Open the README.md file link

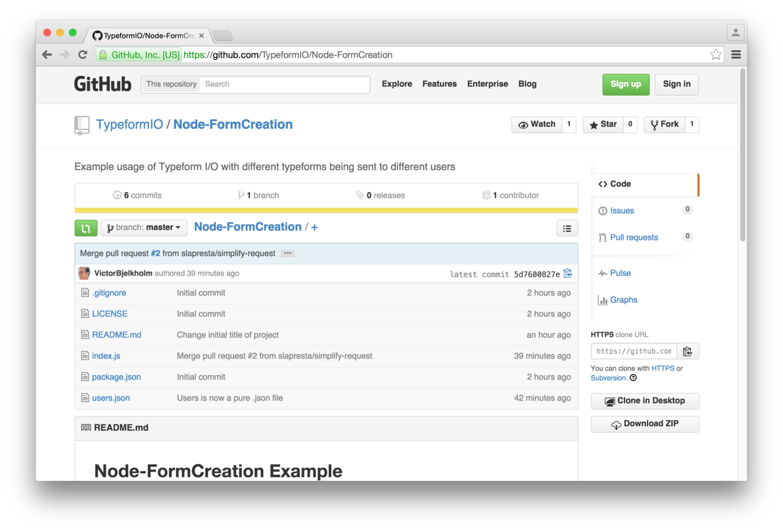(x=117, y=335)
